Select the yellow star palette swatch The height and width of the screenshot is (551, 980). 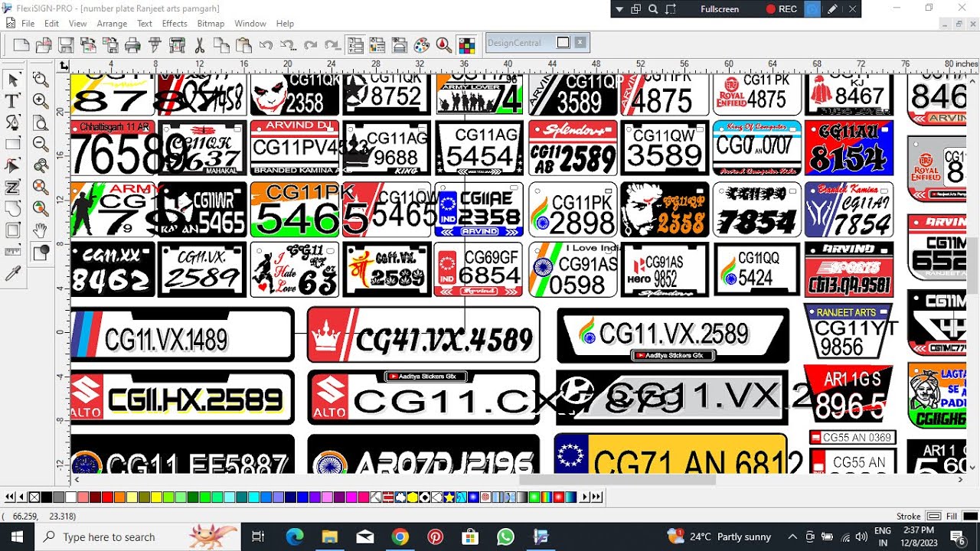(x=449, y=497)
